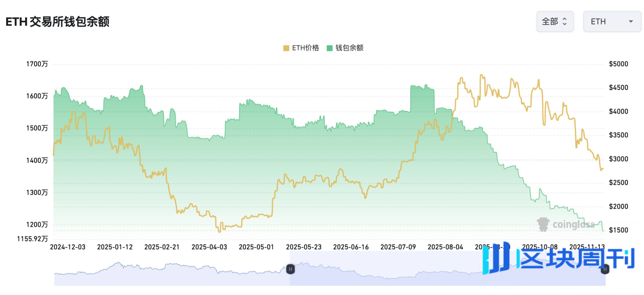
Task: Toggle the ETH价格 legend series
Action: 305,48
